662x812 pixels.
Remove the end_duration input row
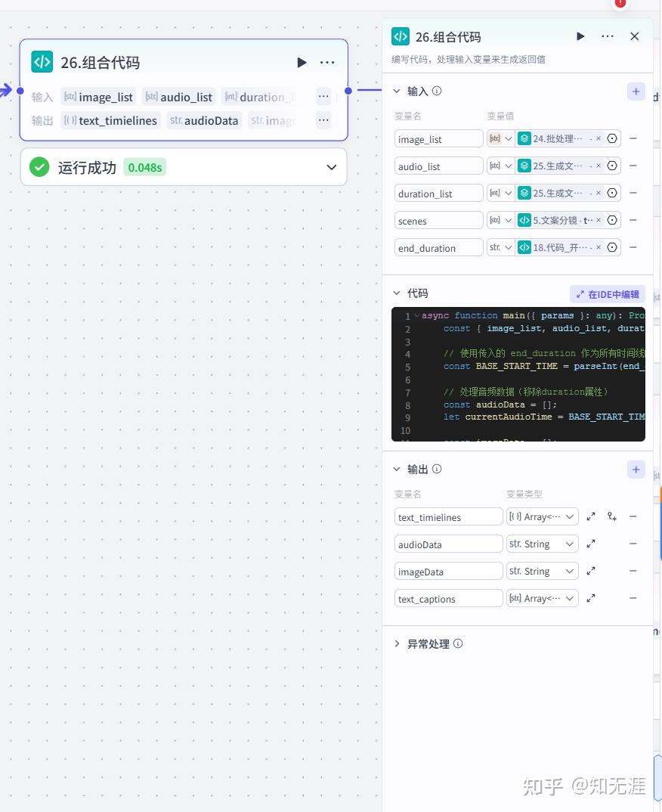pos(633,247)
